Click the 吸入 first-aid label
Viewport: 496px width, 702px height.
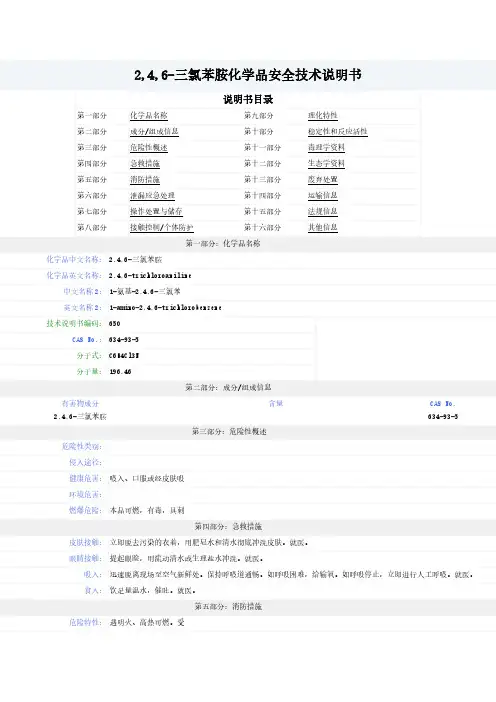(93, 574)
